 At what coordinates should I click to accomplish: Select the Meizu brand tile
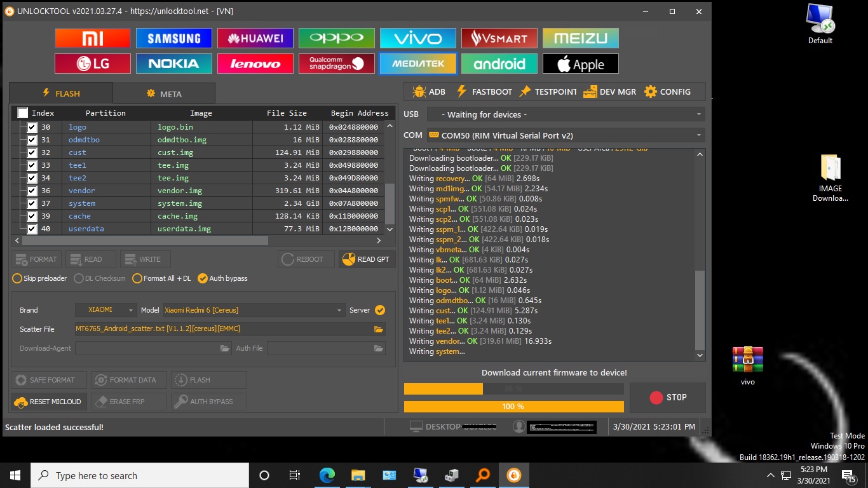click(581, 38)
